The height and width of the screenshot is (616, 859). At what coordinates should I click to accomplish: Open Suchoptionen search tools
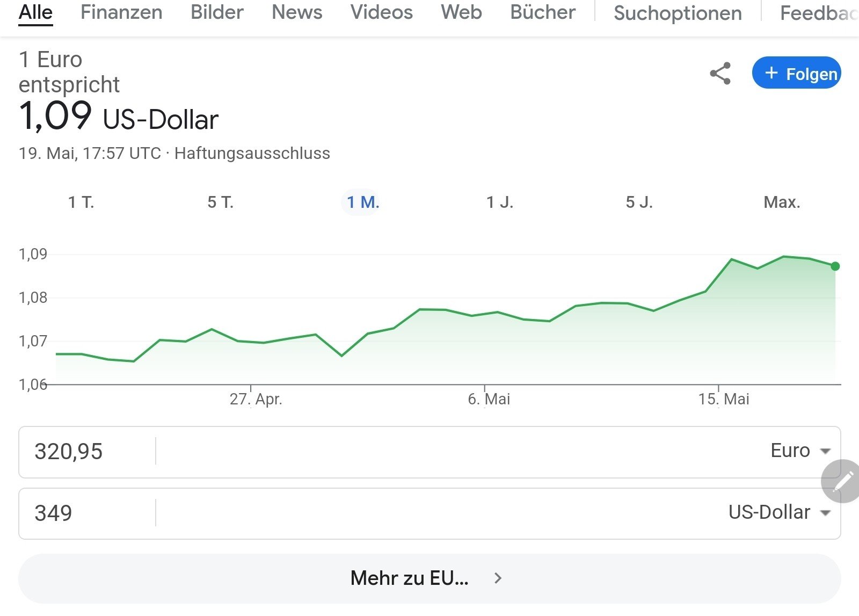pos(678,13)
